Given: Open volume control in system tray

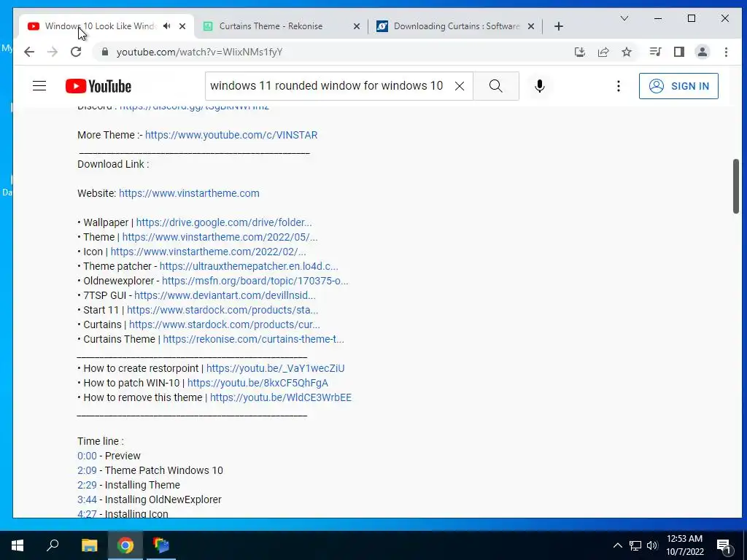Looking at the screenshot, I should [652, 545].
